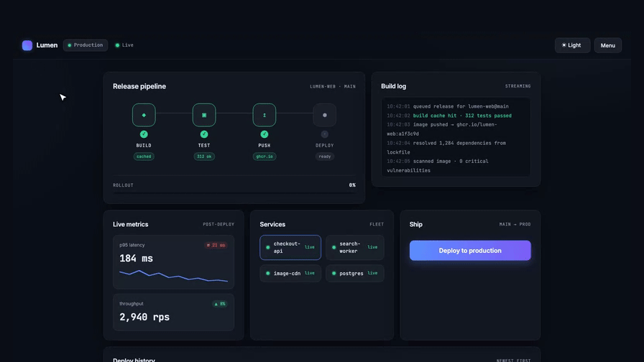Click the Push stage icon
644x362 pixels.
(x=264, y=115)
